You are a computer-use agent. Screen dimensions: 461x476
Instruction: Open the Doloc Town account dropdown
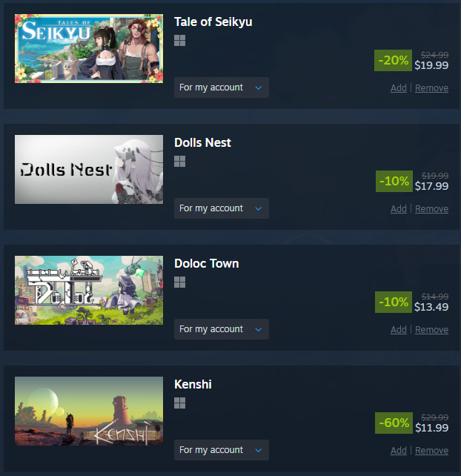[222, 329]
